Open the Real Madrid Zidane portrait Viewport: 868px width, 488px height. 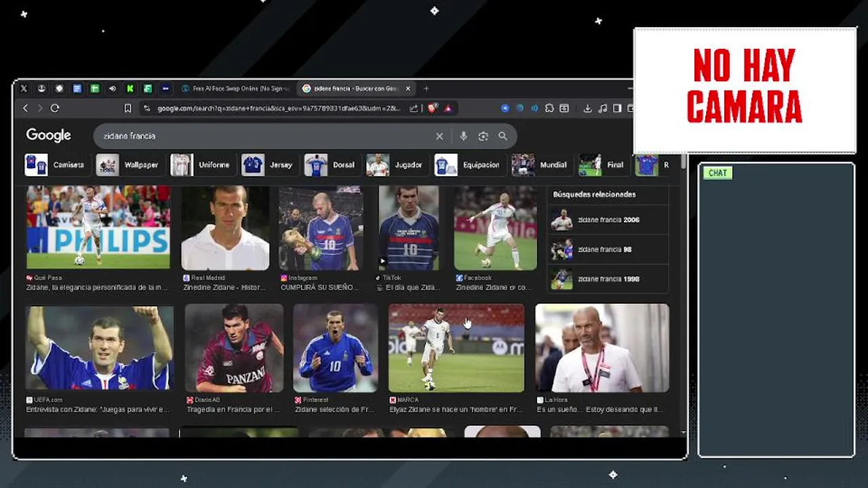point(225,228)
